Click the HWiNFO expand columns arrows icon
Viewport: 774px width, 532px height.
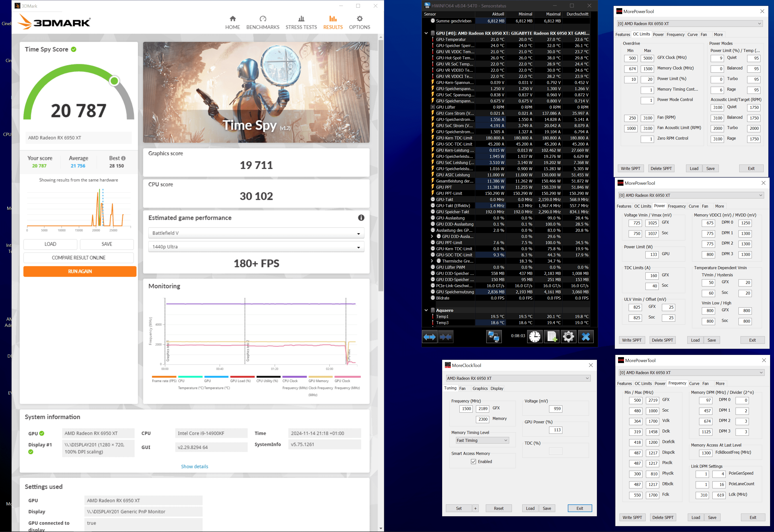click(x=429, y=337)
